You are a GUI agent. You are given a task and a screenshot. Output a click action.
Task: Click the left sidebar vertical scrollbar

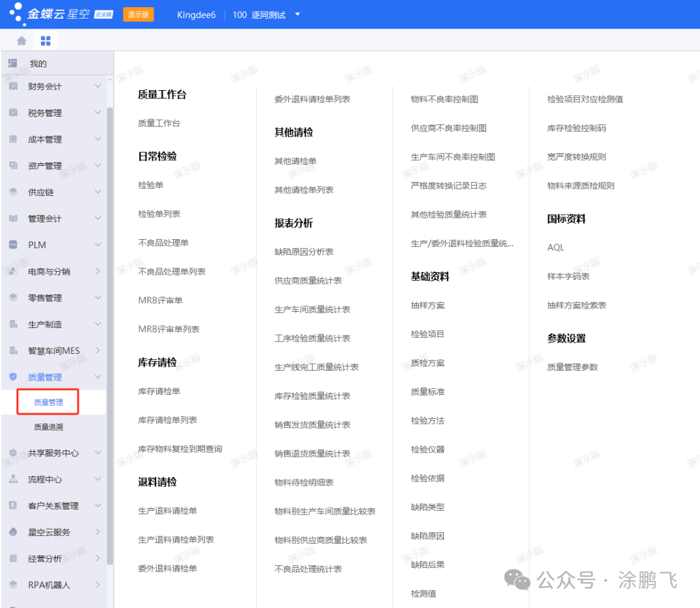110,324
